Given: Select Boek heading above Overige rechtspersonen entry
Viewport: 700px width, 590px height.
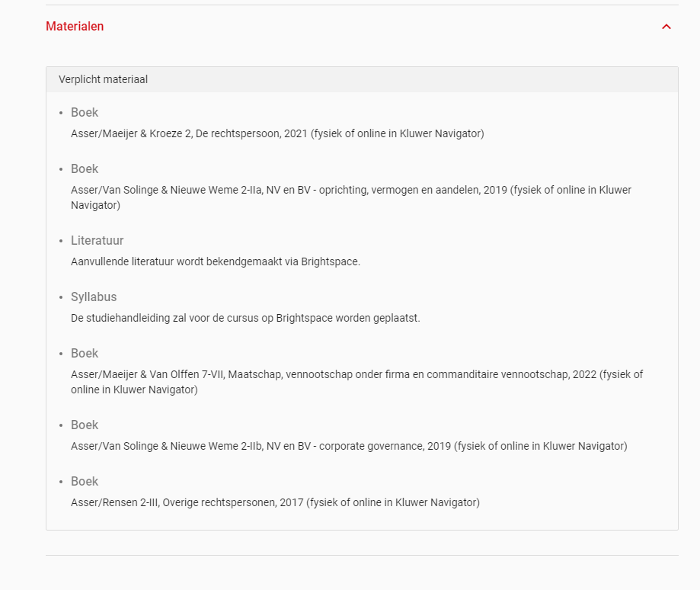Looking at the screenshot, I should [85, 482].
